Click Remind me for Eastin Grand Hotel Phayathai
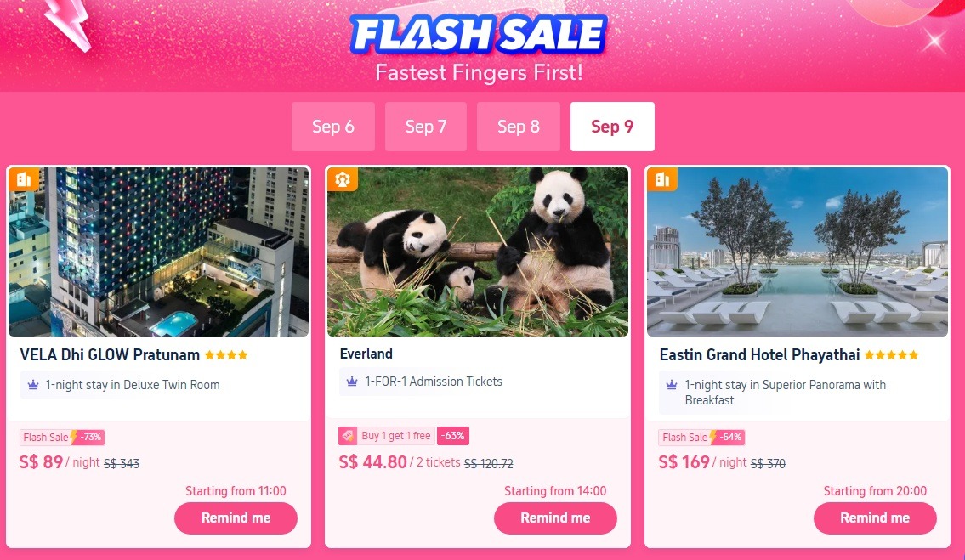The width and height of the screenshot is (965, 560). [875, 518]
